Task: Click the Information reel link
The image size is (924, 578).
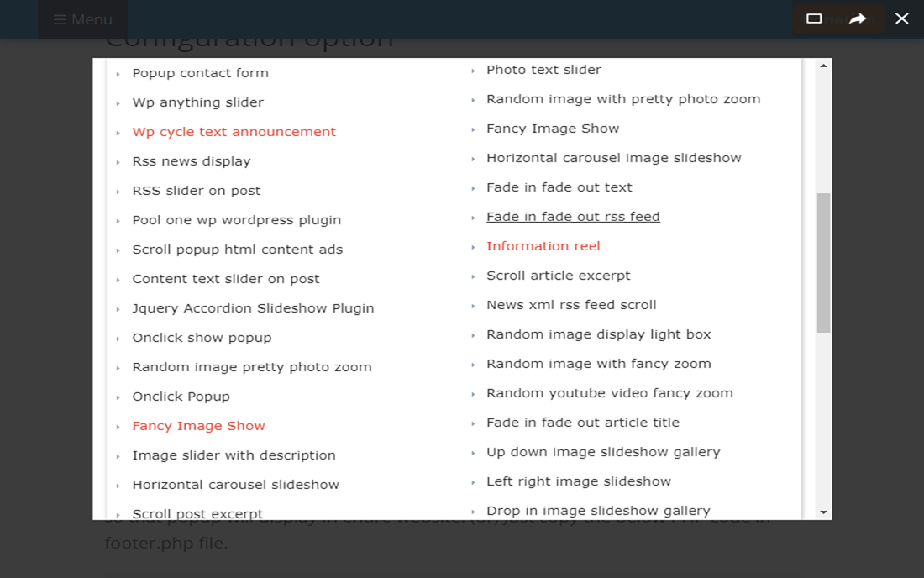Action: point(543,246)
